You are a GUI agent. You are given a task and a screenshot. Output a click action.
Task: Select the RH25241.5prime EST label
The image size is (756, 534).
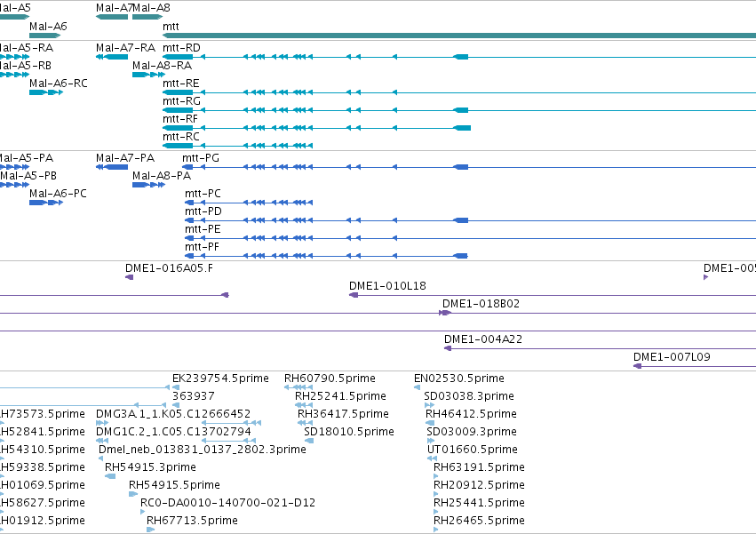coord(340,396)
